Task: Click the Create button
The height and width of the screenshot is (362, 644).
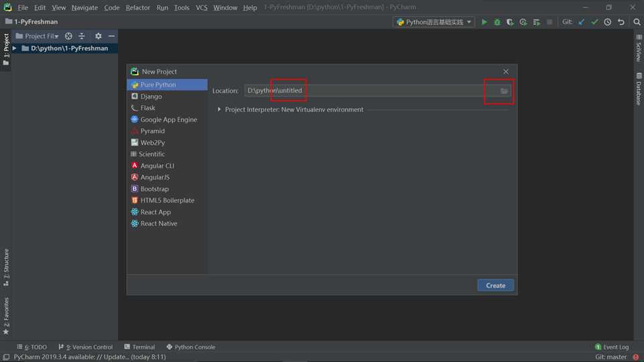Action: (x=495, y=286)
